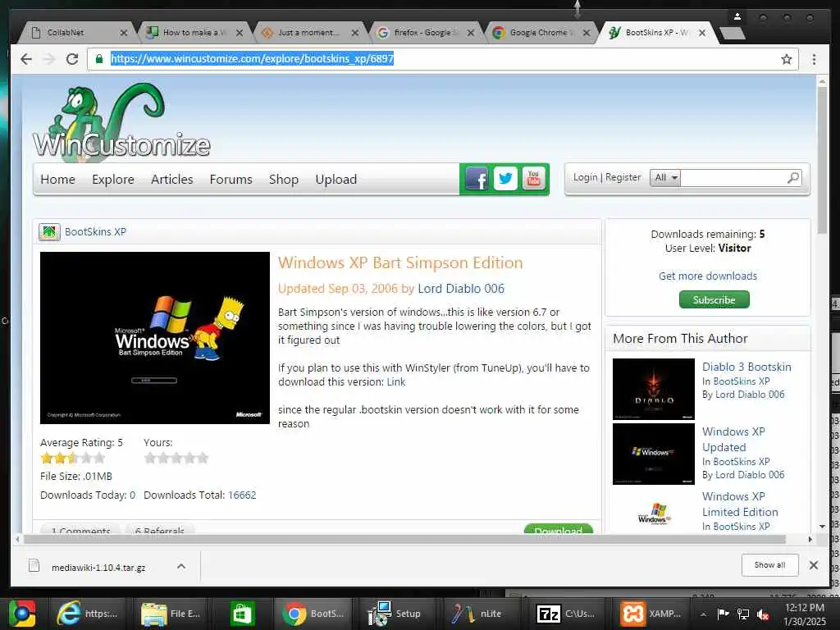The height and width of the screenshot is (630, 840).
Task: Open the 7-Zip taskbar window
Action: (565, 614)
